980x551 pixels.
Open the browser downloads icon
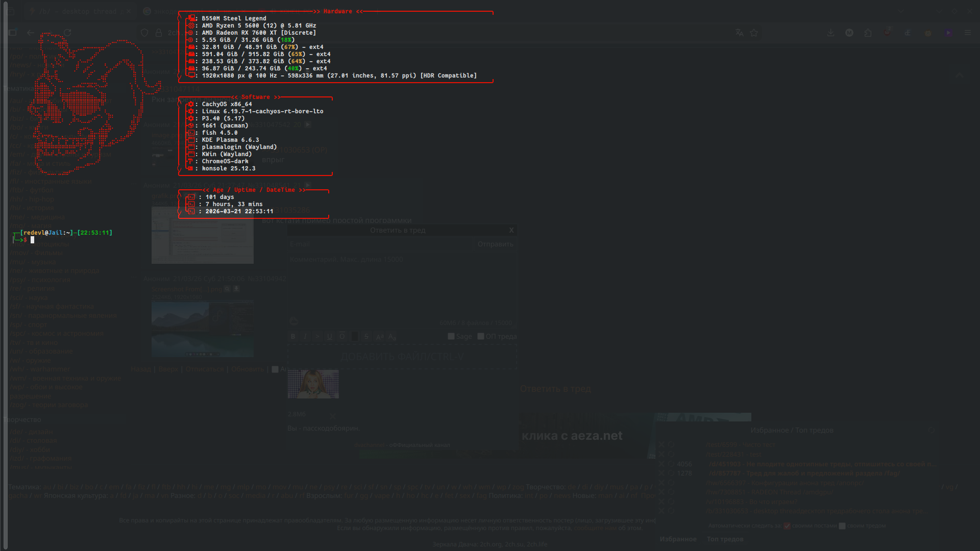(831, 33)
